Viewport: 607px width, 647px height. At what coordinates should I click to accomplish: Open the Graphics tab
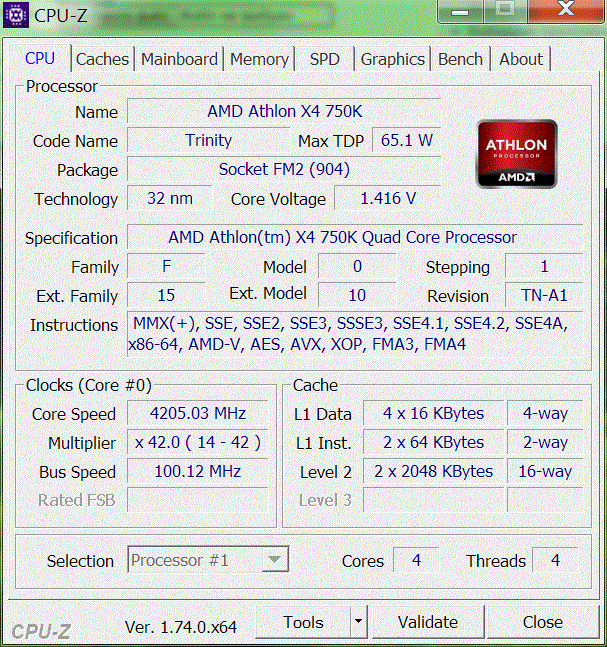[392, 59]
